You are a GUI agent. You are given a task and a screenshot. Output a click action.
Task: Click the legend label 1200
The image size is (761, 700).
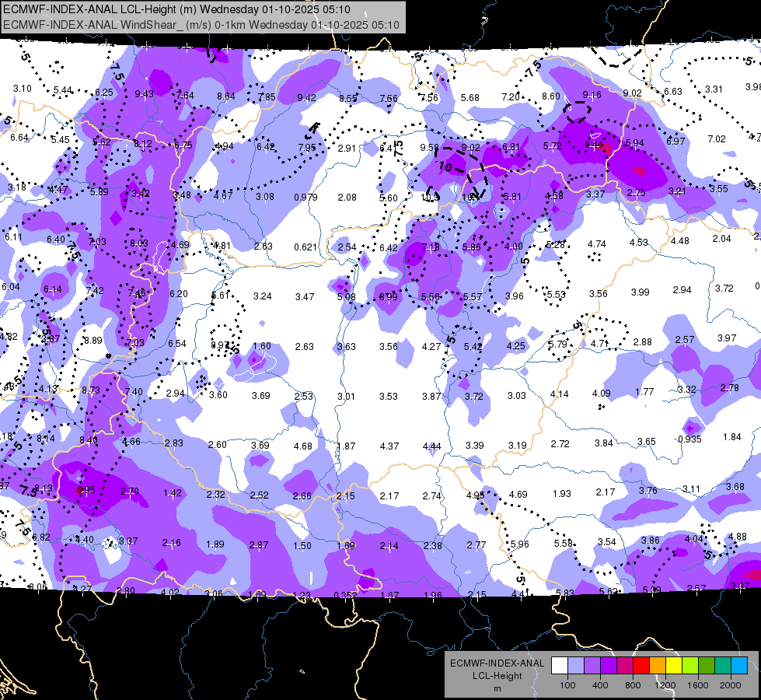(665, 685)
